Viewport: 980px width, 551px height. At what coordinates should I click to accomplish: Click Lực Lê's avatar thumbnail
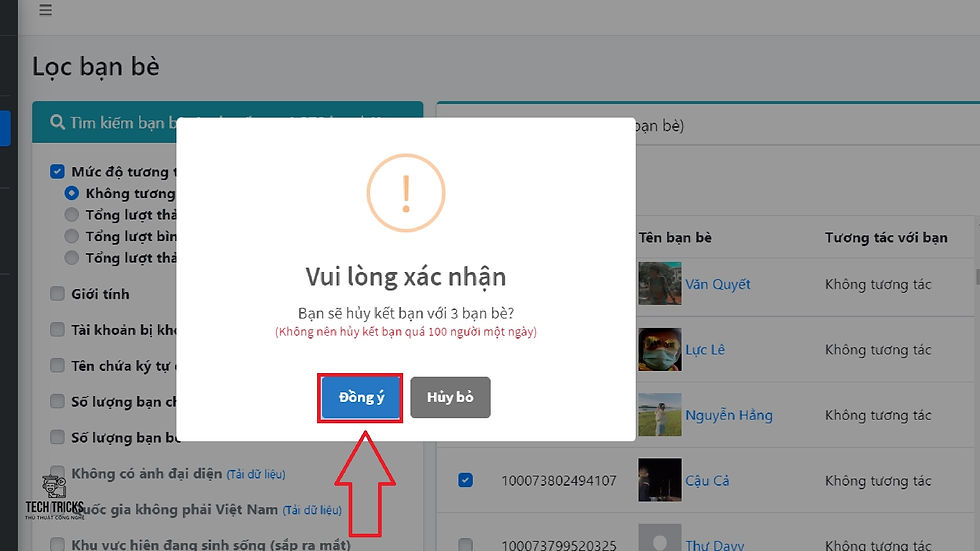[x=660, y=349]
